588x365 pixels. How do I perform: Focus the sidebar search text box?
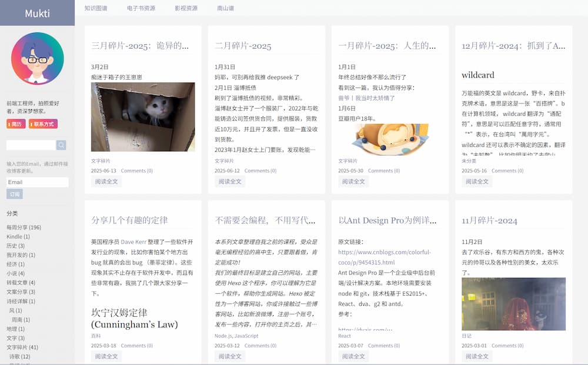click(31, 145)
